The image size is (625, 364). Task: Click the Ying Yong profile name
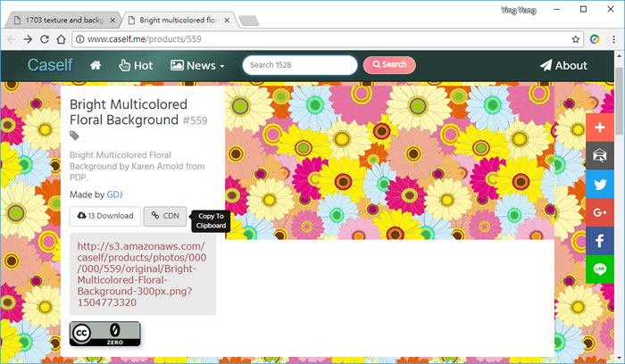click(519, 10)
